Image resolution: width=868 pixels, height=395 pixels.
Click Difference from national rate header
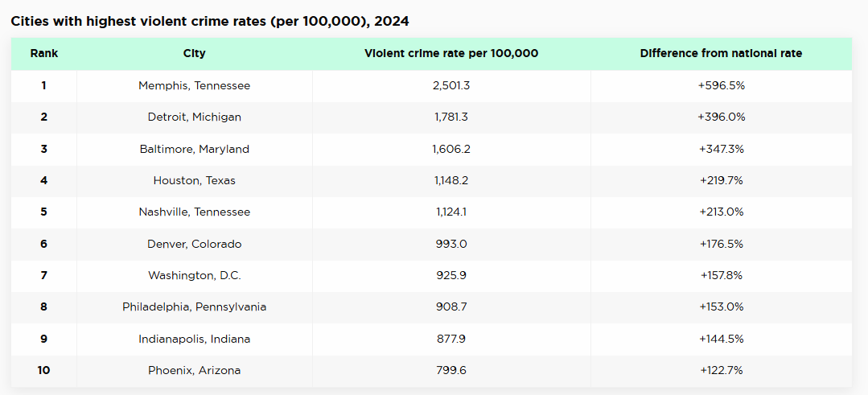[x=721, y=54]
